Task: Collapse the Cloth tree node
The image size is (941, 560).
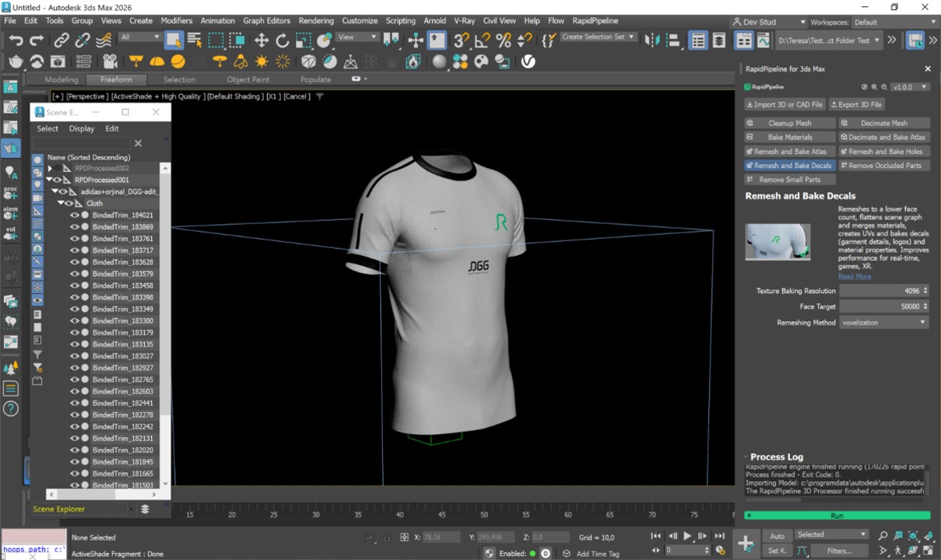Action: pos(61,203)
